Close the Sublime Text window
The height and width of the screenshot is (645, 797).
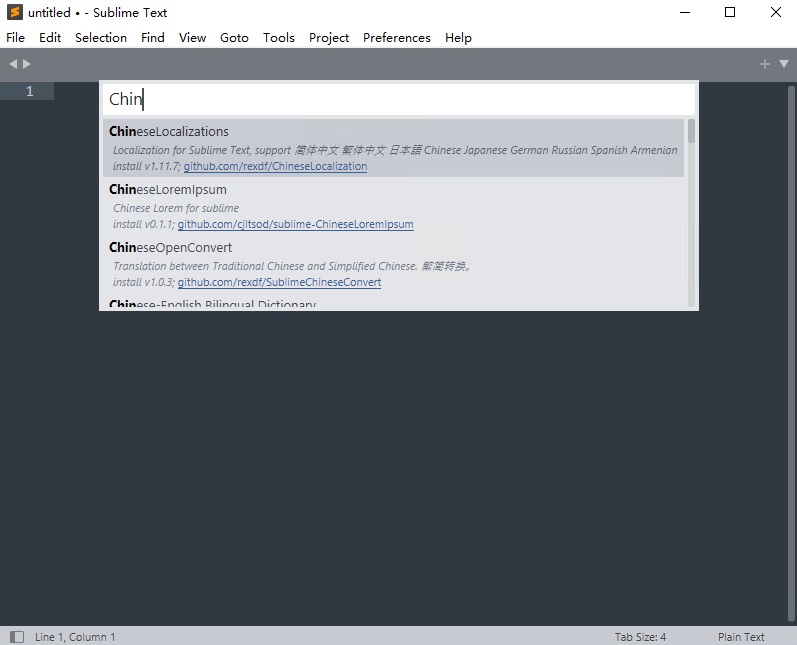pos(776,12)
